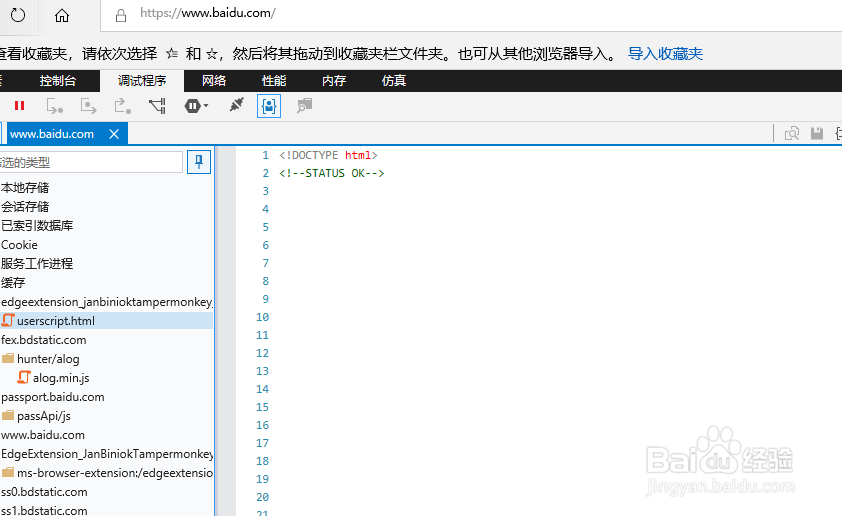Click line number 20 in the gutter
Viewport: 842px width, 516px height.
[262, 497]
